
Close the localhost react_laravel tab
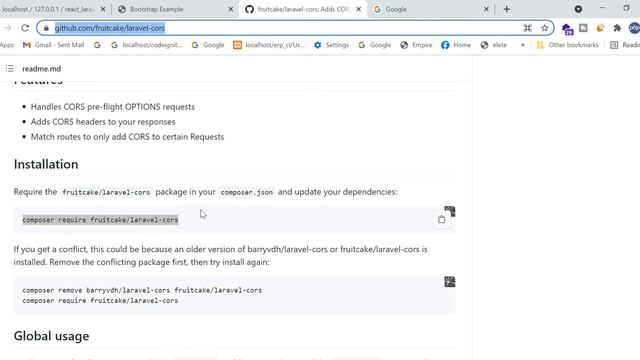pyautogui.click(x=103, y=9)
